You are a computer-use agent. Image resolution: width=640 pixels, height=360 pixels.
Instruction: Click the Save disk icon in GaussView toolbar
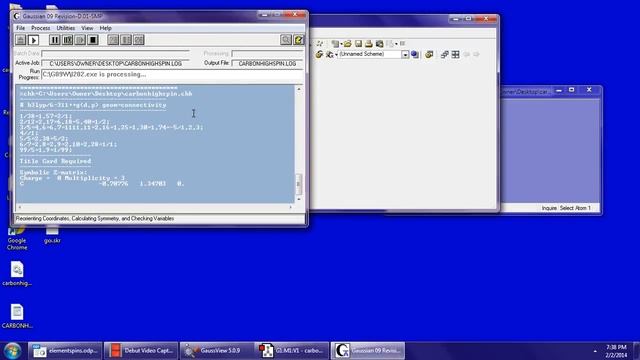pyautogui.click(x=358, y=44)
